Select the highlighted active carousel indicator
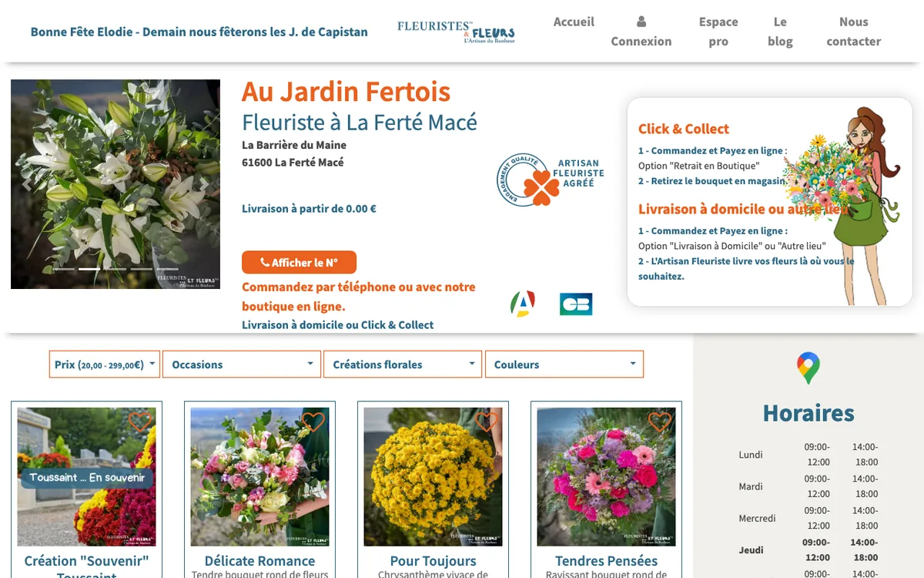924x578 pixels. pos(89,269)
